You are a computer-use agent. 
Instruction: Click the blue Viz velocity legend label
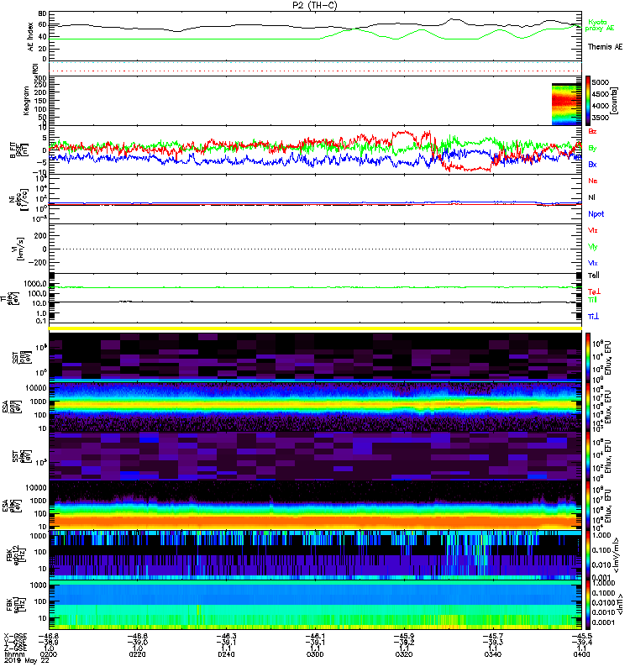click(x=592, y=263)
